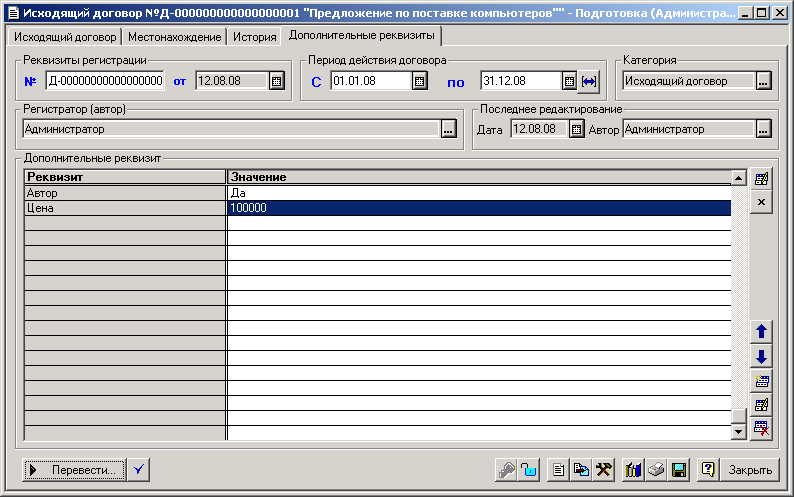Clear value with the small X button

pyautogui.click(x=761, y=202)
